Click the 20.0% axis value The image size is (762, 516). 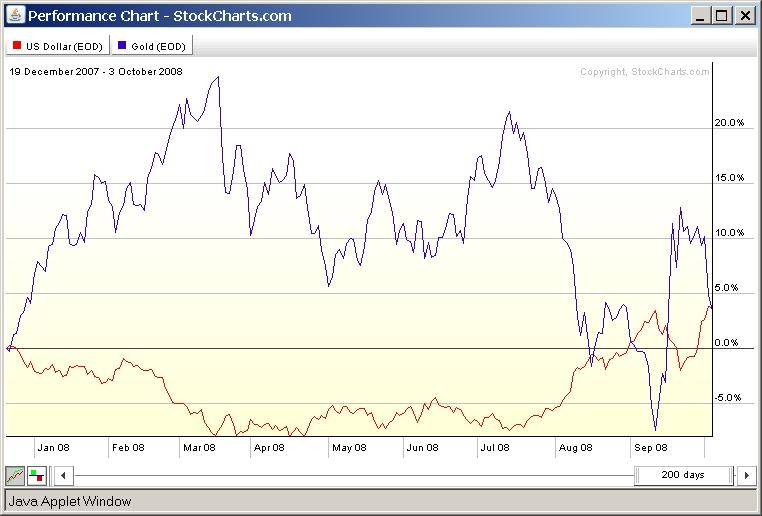pyautogui.click(x=729, y=122)
